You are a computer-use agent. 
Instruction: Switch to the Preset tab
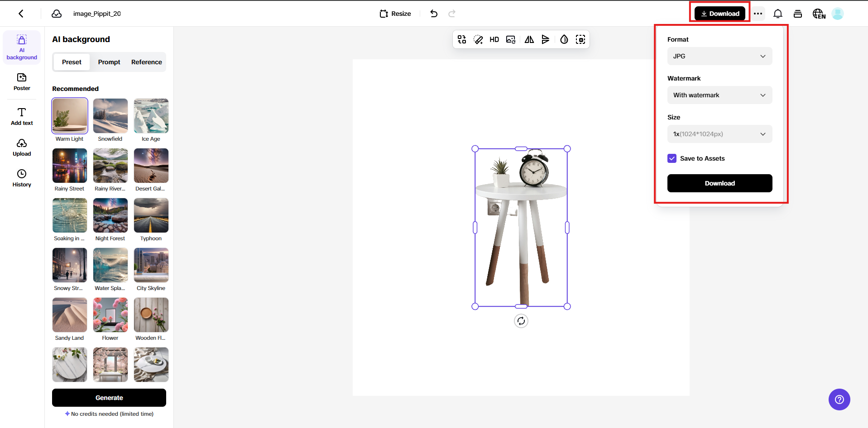coord(72,62)
